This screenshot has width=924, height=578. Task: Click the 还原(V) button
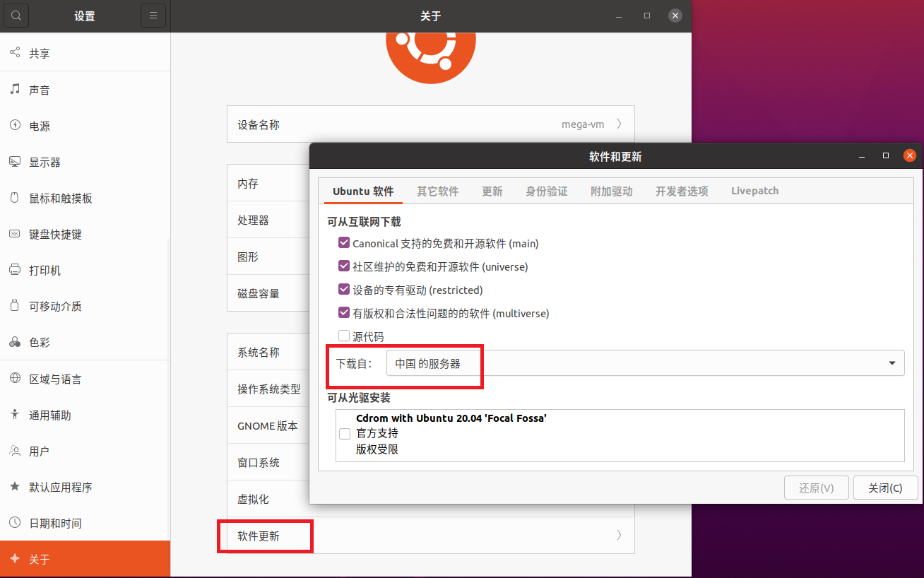pos(817,488)
